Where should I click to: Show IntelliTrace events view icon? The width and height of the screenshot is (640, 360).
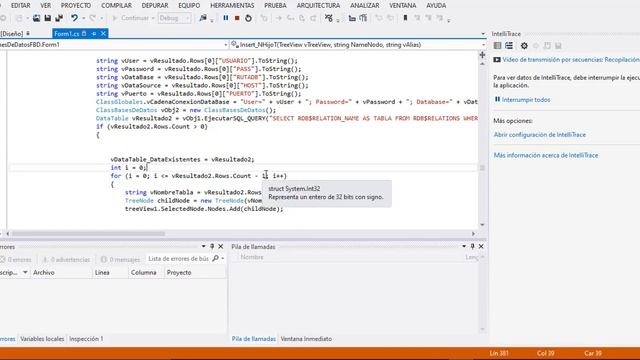[498, 46]
